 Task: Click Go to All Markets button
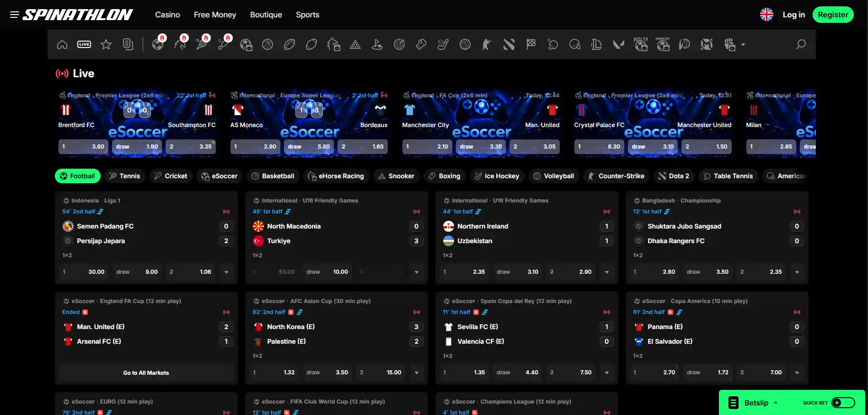coord(146,373)
